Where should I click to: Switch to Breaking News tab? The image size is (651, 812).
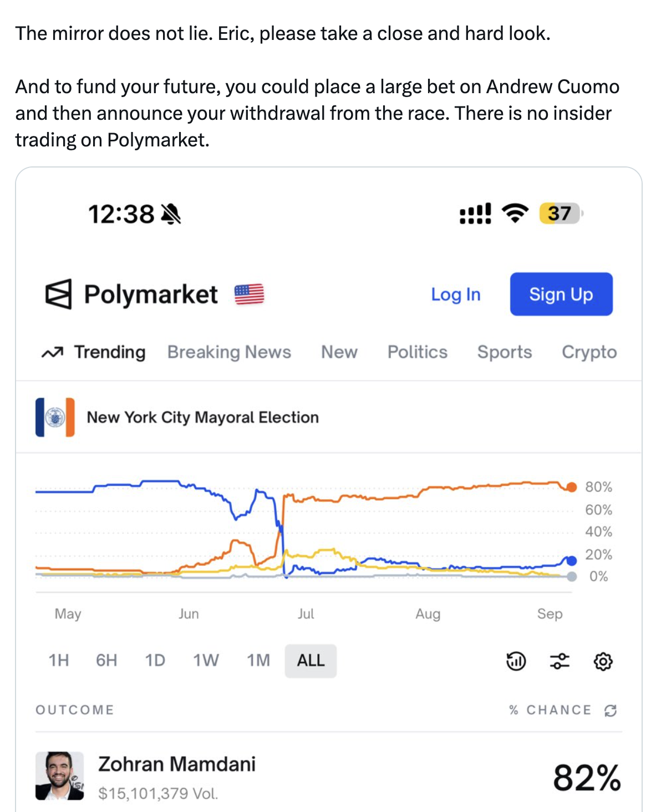tap(229, 352)
